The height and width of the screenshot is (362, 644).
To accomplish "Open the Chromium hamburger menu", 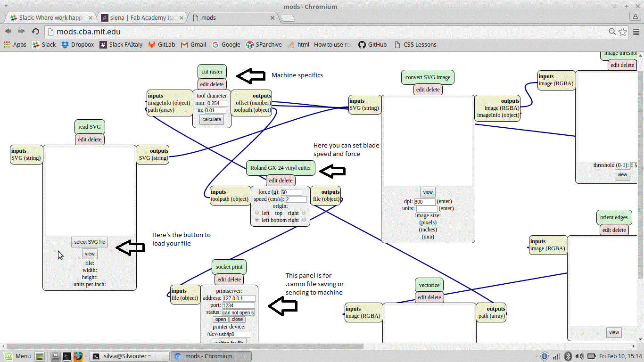I will pyautogui.click(x=636, y=32).
